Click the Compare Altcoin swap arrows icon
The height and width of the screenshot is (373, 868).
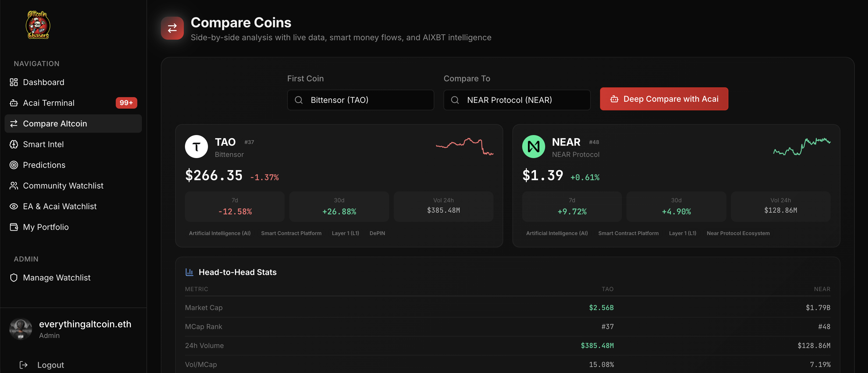pos(14,124)
